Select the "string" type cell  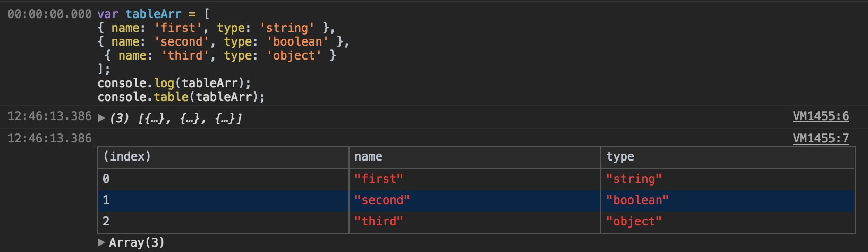(x=634, y=179)
